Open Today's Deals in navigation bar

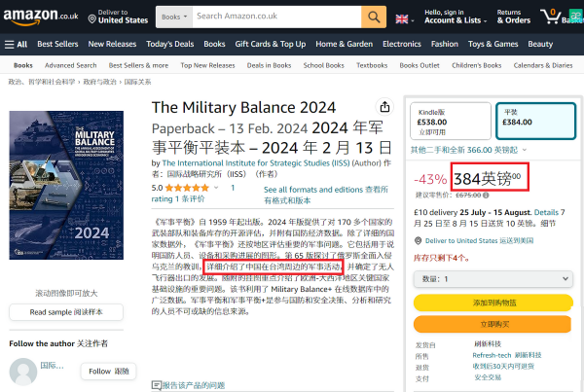pyautogui.click(x=169, y=44)
